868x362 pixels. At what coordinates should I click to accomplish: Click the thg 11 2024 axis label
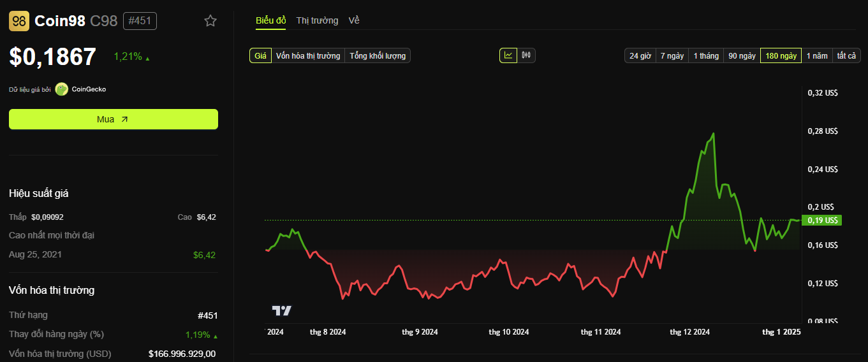(601, 332)
